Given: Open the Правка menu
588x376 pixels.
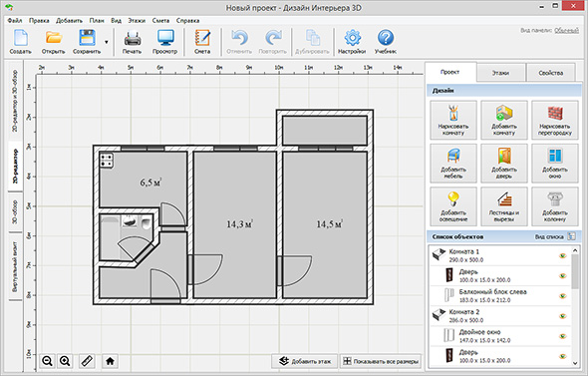Looking at the screenshot, I should pos(39,20).
